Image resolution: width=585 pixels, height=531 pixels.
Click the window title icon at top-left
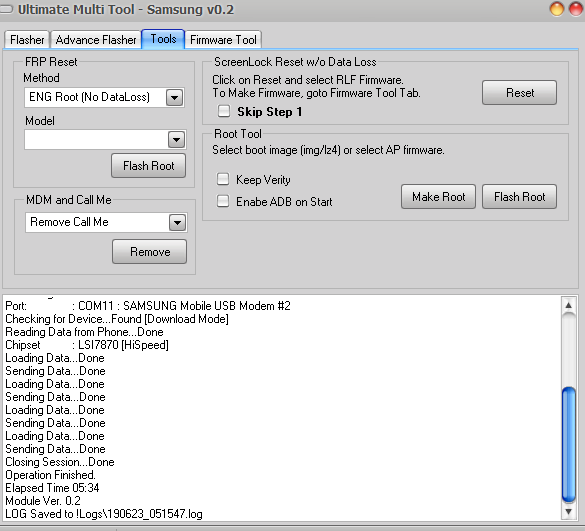6,9
